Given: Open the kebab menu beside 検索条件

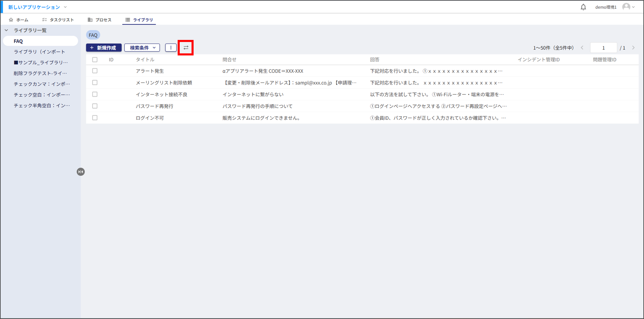Looking at the screenshot, I should [x=171, y=47].
